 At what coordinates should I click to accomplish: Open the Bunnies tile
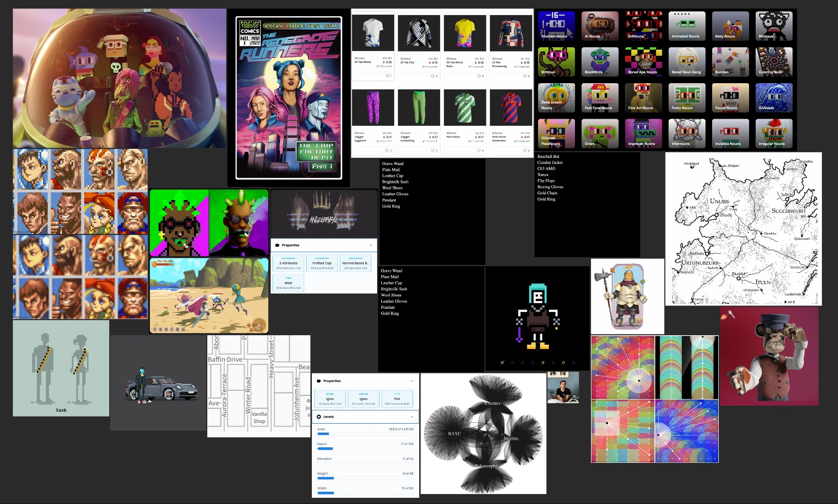click(x=731, y=62)
